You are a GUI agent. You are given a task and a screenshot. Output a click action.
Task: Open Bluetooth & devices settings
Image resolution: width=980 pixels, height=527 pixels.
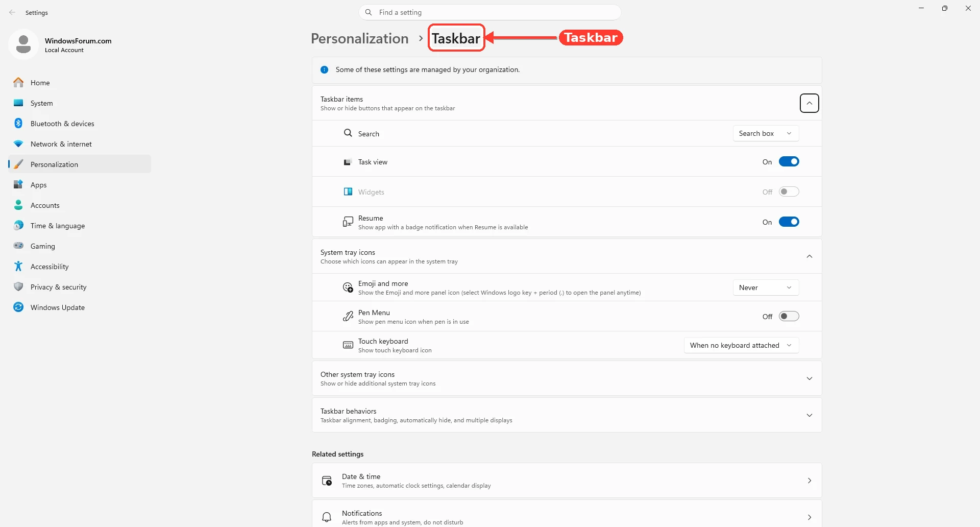pyautogui.click(x=80, y=123)
